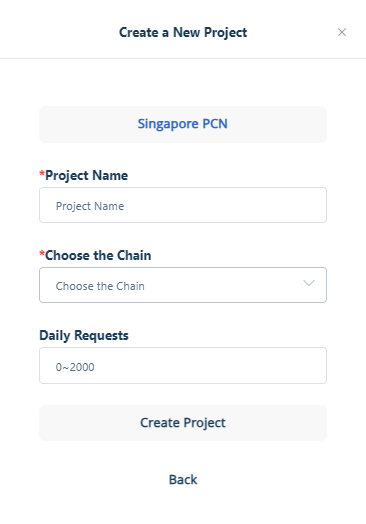Click the Choose the Chain field label

pyautogui.click(x=98, y=255)
